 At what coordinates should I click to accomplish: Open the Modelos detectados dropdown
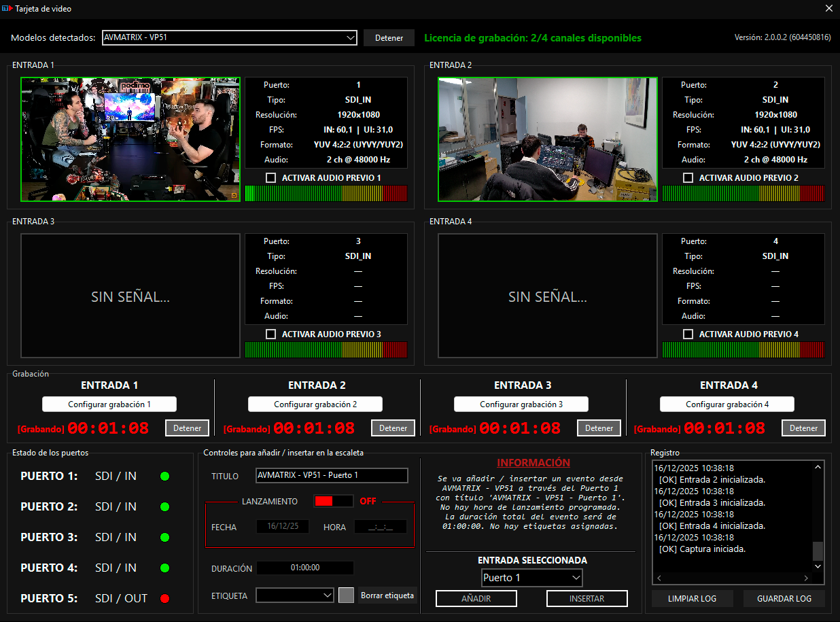coord(230,38)
